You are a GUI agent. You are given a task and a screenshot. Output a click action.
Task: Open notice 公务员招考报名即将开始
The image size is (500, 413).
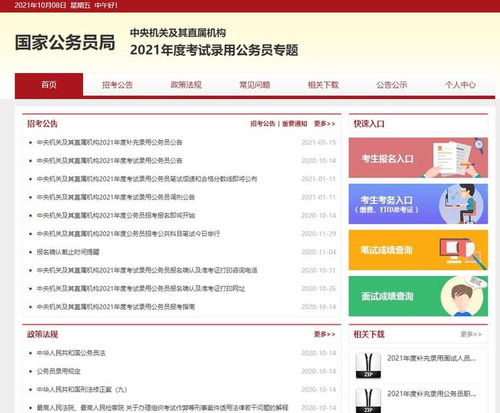[x=116, y=215]
